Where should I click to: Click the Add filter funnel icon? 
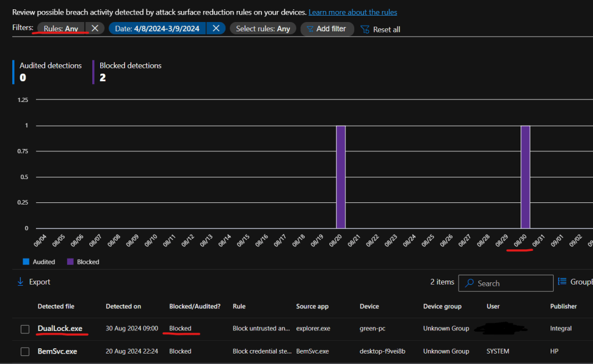point(310,29)
